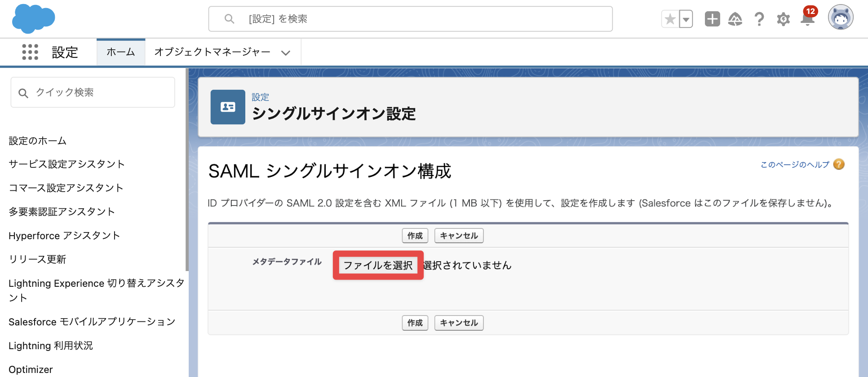The width and height of the screenshot is (868, 377).
Task: Select 多要素認証アシスタント in the sidebar
Action: point(62,212)
